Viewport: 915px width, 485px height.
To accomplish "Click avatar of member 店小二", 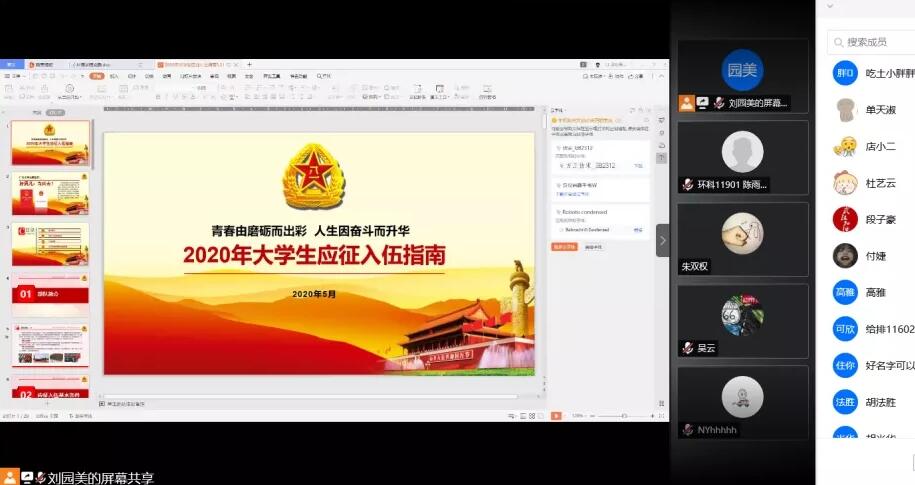I will coord(845,146).
